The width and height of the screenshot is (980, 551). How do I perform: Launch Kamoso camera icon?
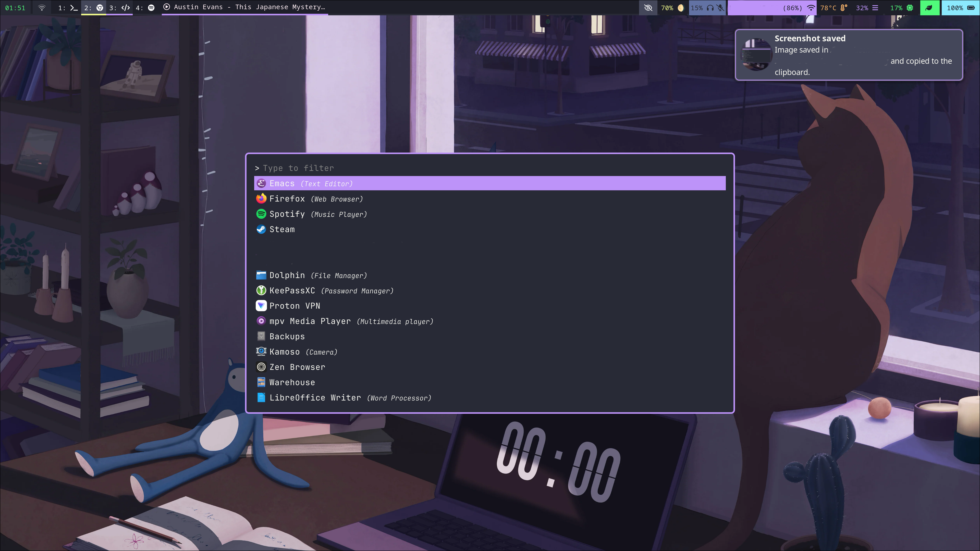pyautogui.click(x=261, y=351)
